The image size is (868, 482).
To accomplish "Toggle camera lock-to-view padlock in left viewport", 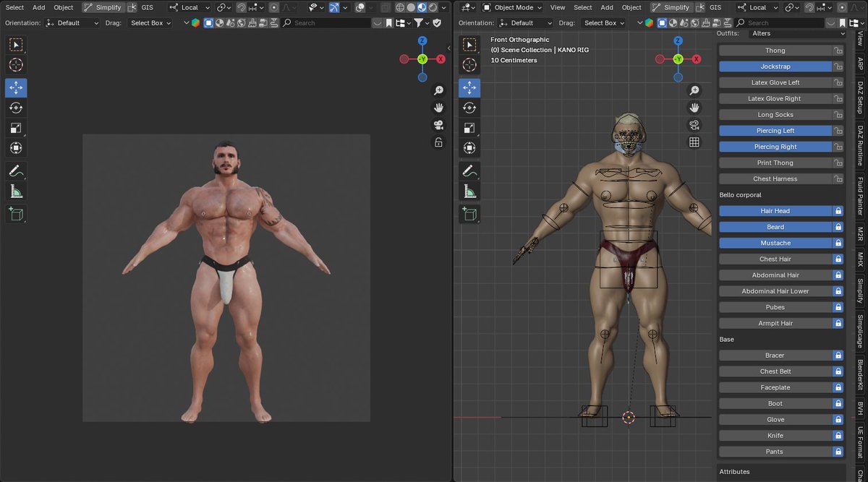I will (x=438, y=142).
